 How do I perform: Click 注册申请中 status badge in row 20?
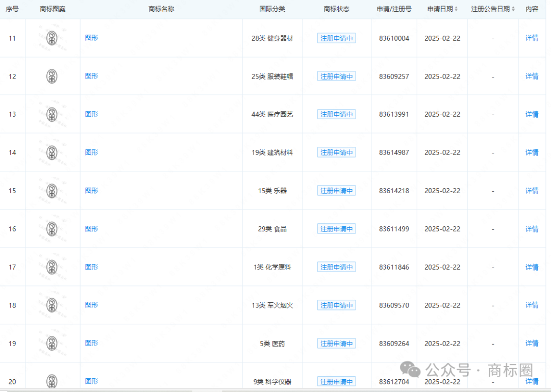click(336, 381)
